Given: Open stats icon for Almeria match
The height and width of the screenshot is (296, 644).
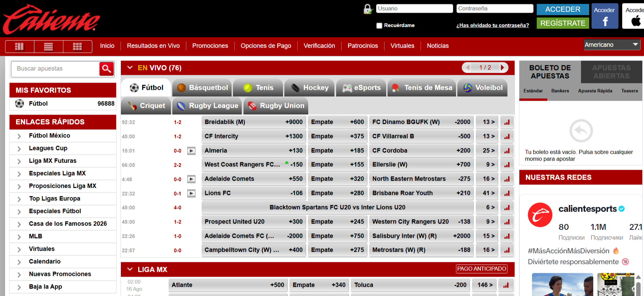Looking at the screenshot, I should coord(507,151).
